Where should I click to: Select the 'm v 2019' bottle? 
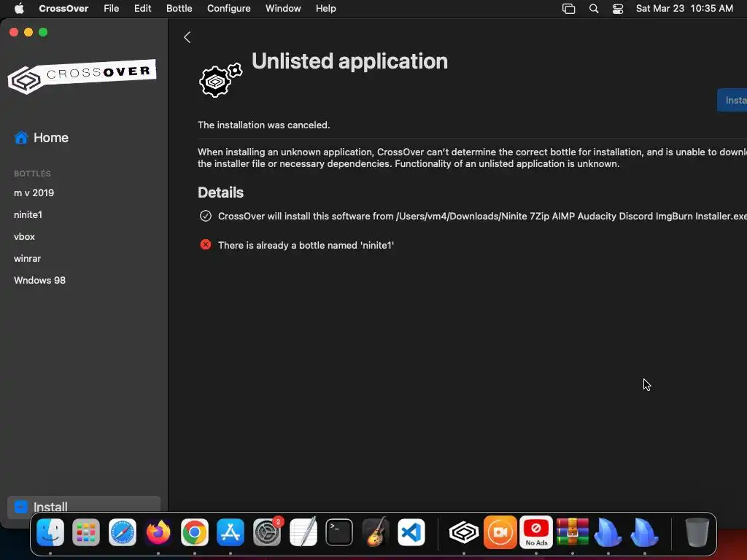34,192
